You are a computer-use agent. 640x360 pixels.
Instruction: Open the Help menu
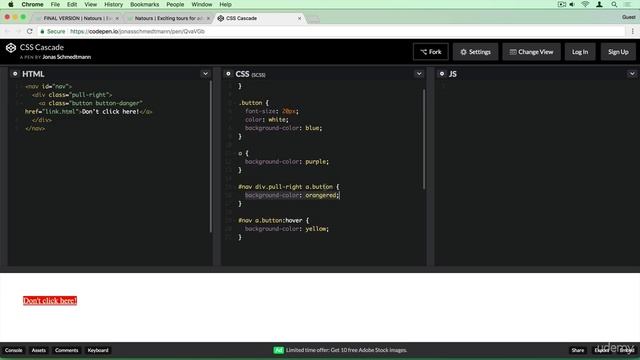point(225,4)
